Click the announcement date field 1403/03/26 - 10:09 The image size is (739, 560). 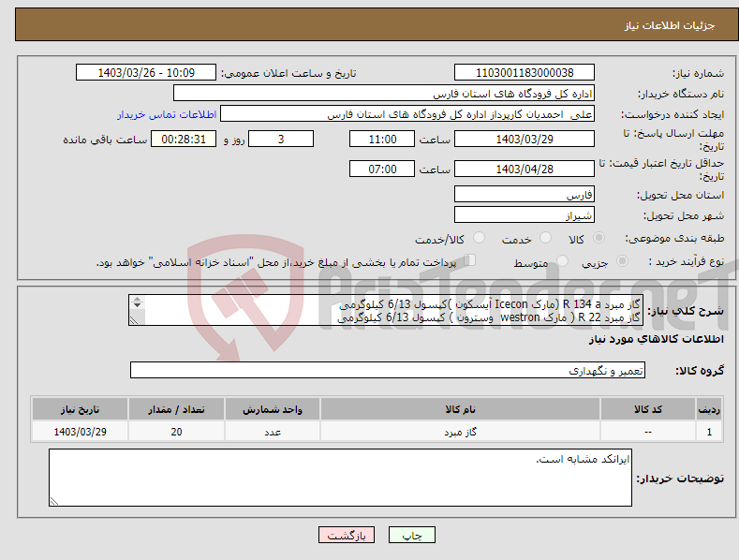point(146,73)
